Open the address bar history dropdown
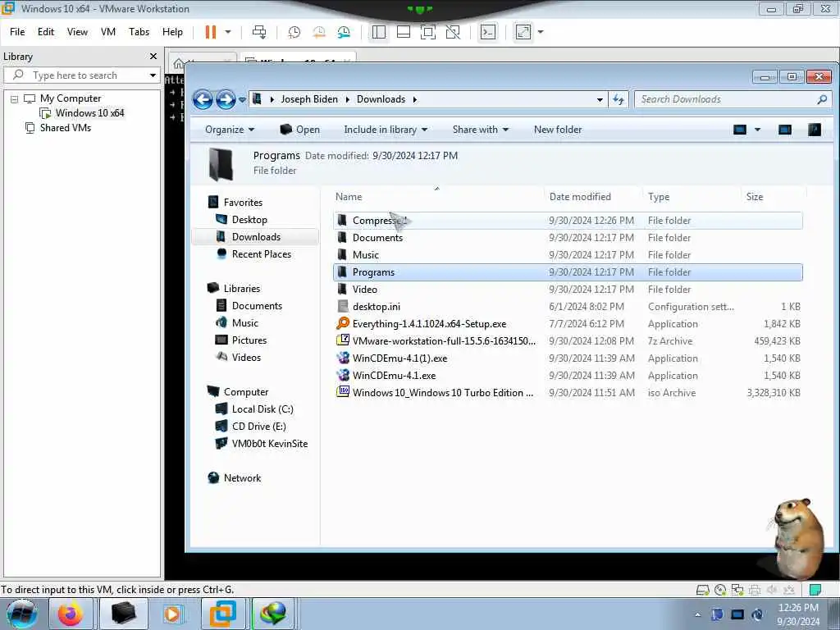Image resolution: width=840 pixels, height=630 pixels. [x=600, y=99]
